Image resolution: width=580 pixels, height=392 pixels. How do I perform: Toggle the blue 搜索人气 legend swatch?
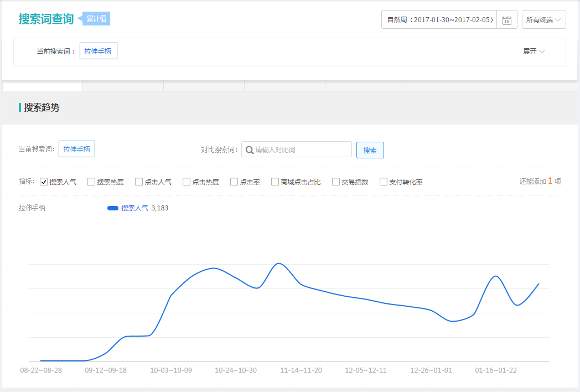tap(113, 208)
